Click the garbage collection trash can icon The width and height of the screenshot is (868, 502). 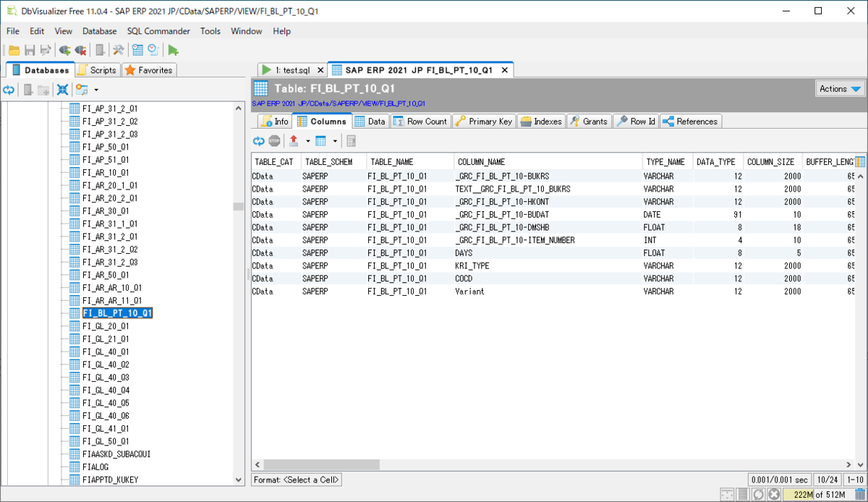[x=859, y=494]
